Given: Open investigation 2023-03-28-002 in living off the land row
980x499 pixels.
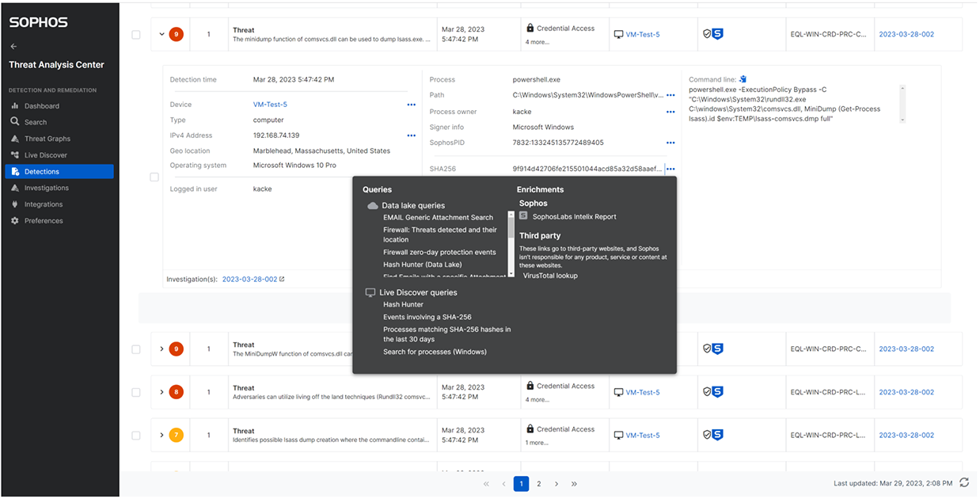Looking at the screenshot, I should 906,392.
